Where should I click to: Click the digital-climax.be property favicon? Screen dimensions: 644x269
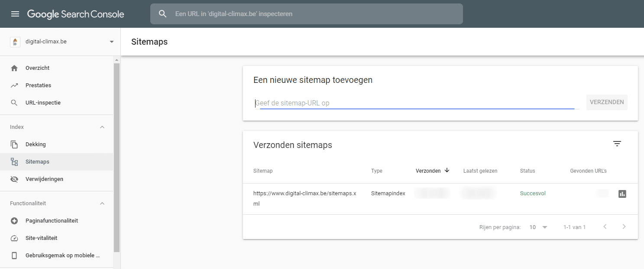pyautogui.click(x=15, y=42)
